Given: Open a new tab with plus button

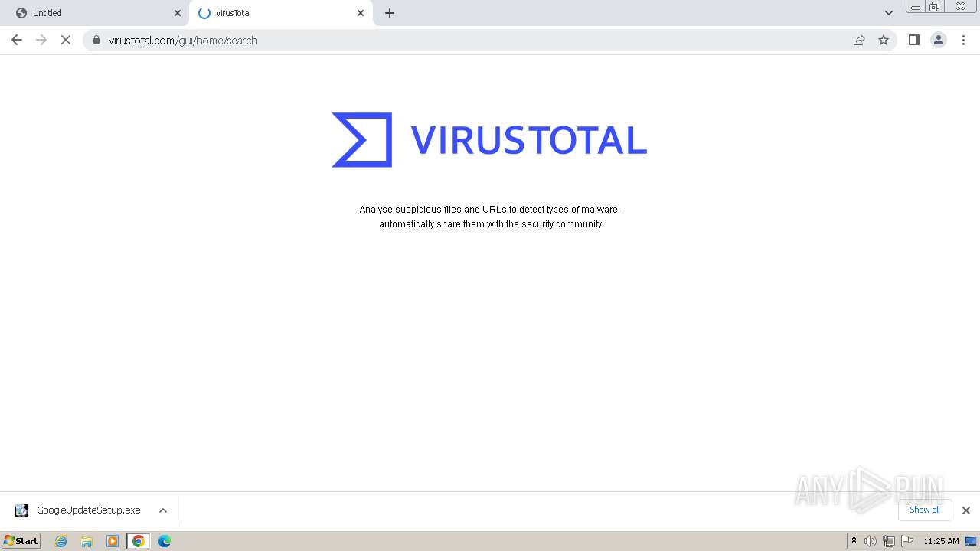Looking at the screenshot, I should click(x=390, y=13).
